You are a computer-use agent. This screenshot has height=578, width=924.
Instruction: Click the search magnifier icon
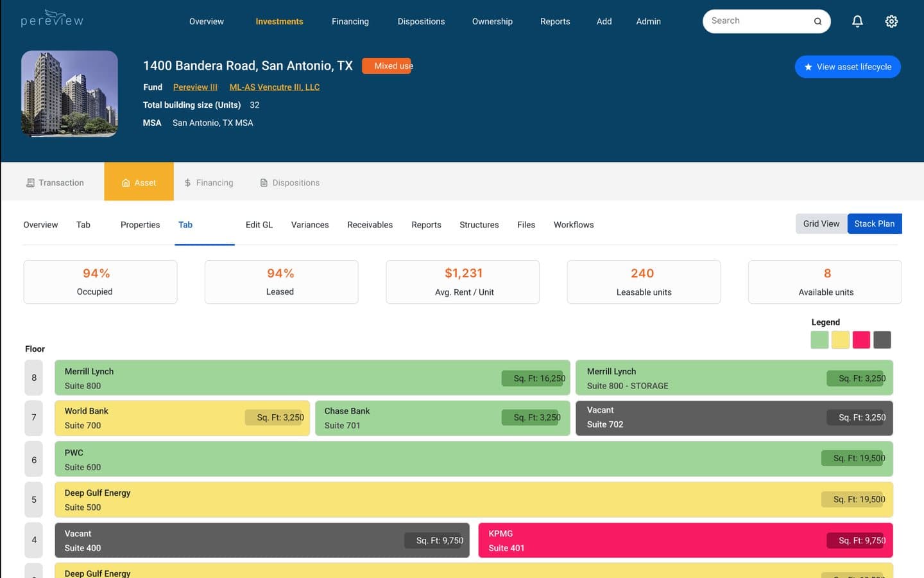tap(817, 21)
